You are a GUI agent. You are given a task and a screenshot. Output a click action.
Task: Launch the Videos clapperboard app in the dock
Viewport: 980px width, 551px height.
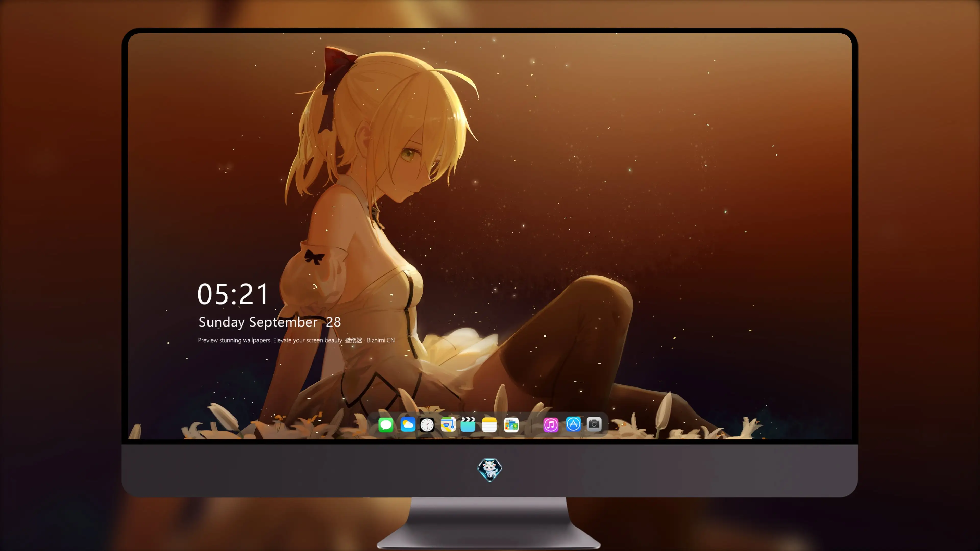pyautogui.click(x=468, y=424)
